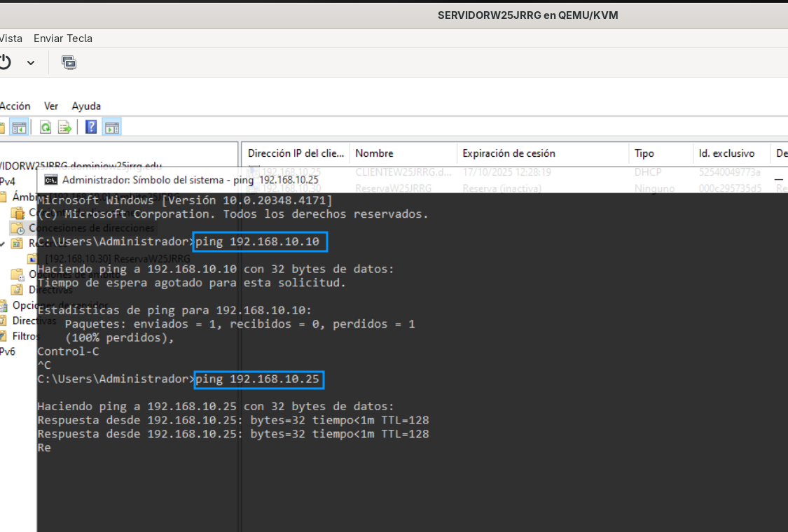Screen dimensions: 788x532
Task: Click 'Haciendo ping a 192.168.10.10' output line
Action: point(216,269)
